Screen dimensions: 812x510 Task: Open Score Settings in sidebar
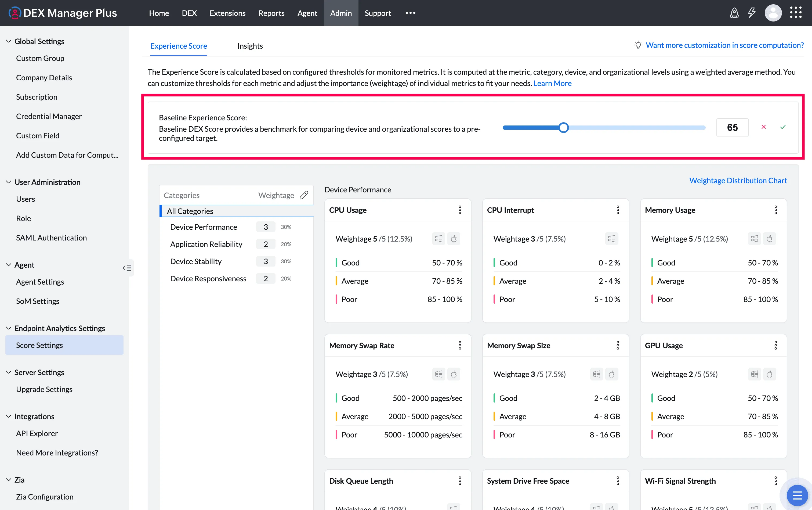pos(64,345)
